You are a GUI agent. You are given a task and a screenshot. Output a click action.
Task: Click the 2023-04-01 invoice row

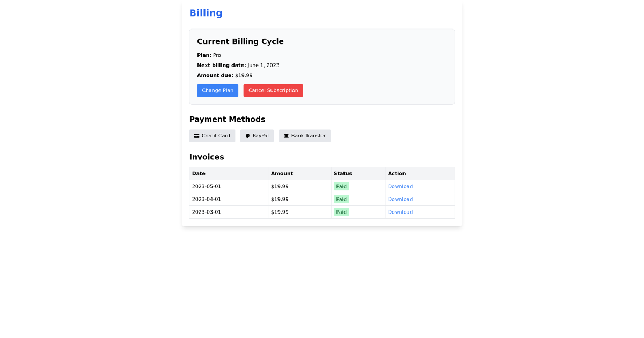[x=241, y=199]
